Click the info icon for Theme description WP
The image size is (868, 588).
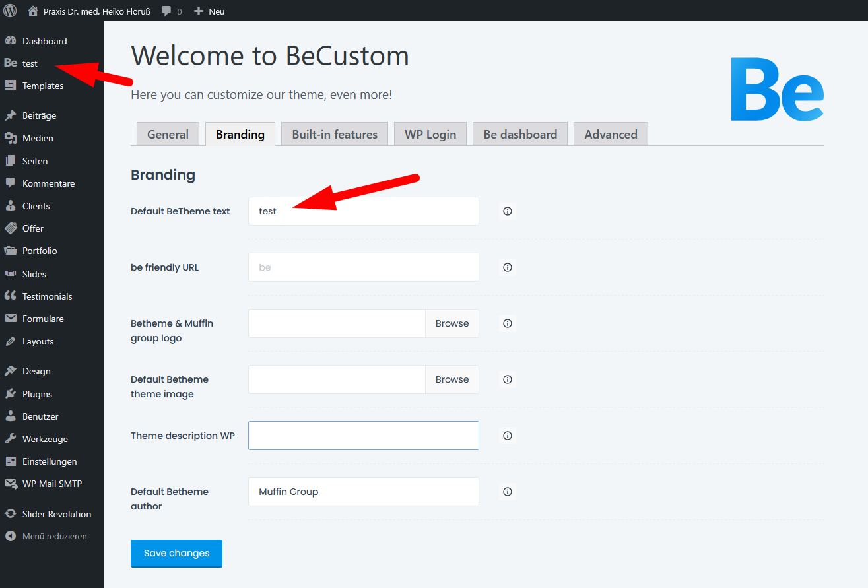tap(508, 436)
